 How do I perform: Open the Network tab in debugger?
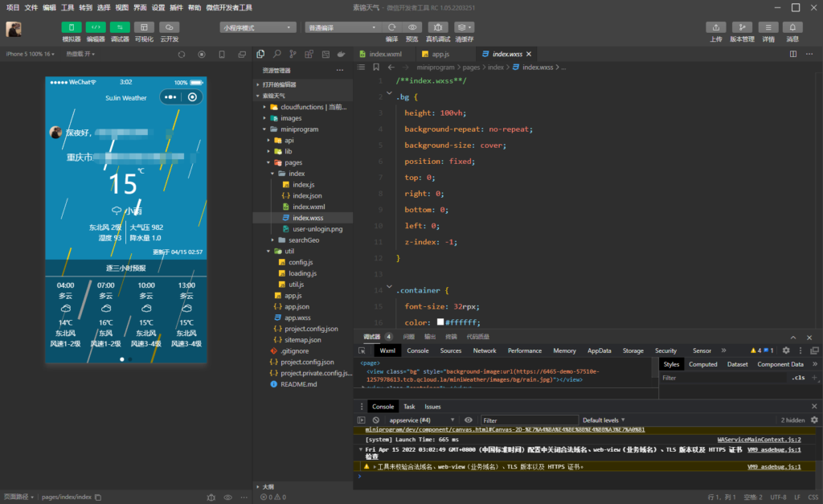(485, 350)
